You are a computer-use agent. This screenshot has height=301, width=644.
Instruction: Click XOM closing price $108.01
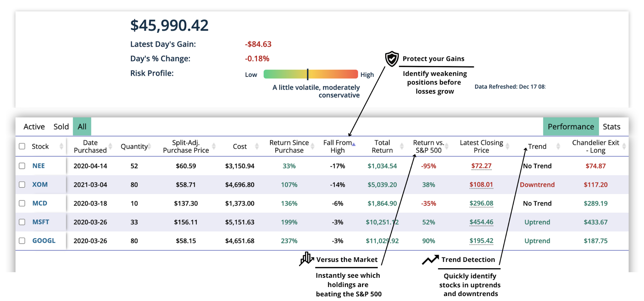pyautogui.click(x=481, y=185)
